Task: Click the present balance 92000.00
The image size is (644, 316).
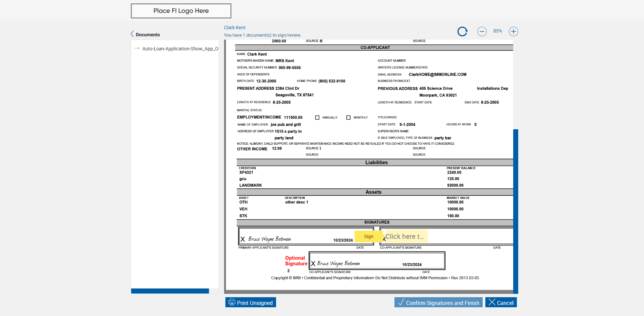Action: (455, 185)
